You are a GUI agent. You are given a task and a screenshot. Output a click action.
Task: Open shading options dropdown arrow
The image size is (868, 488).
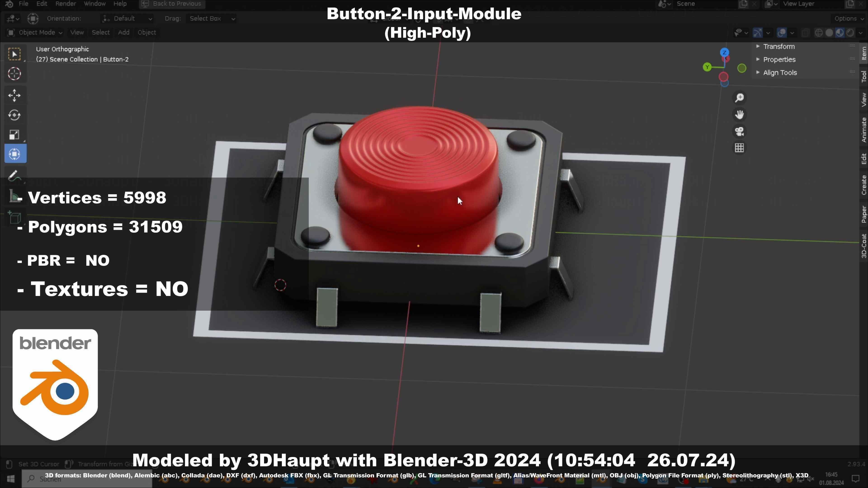[860, 33]
